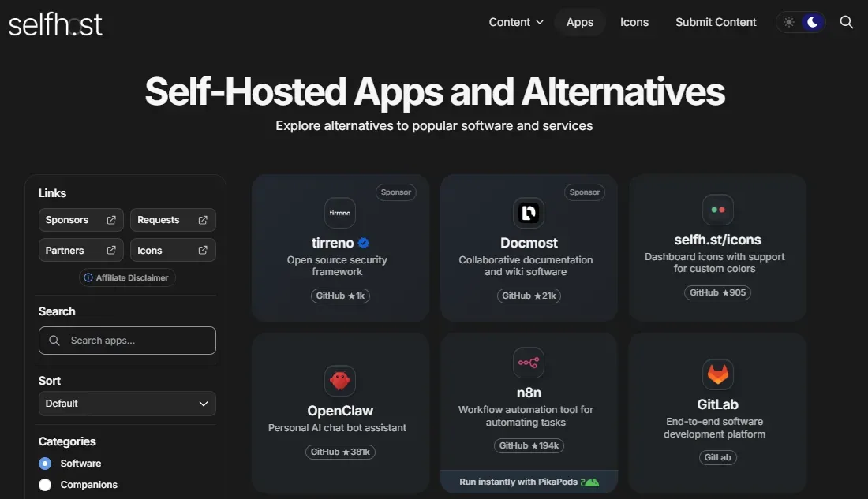
Task: Click the external-link icon on Partners
Action: [111, 250]
